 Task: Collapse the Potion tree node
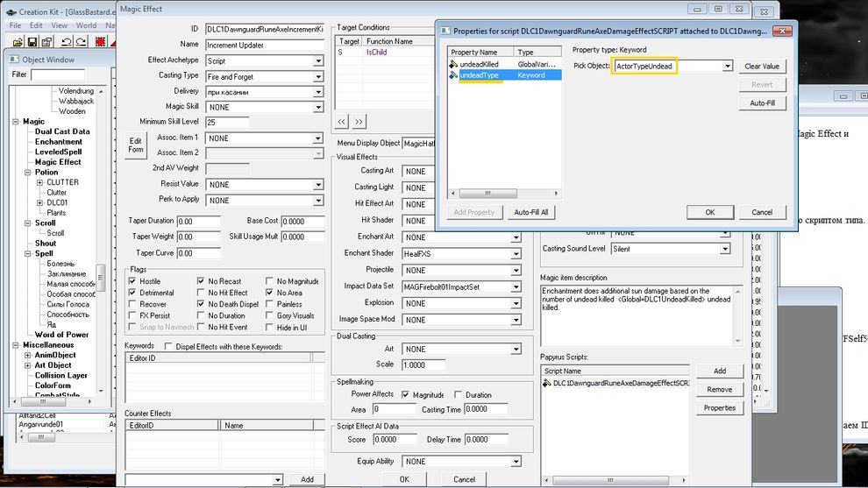(x=28, y=173)
